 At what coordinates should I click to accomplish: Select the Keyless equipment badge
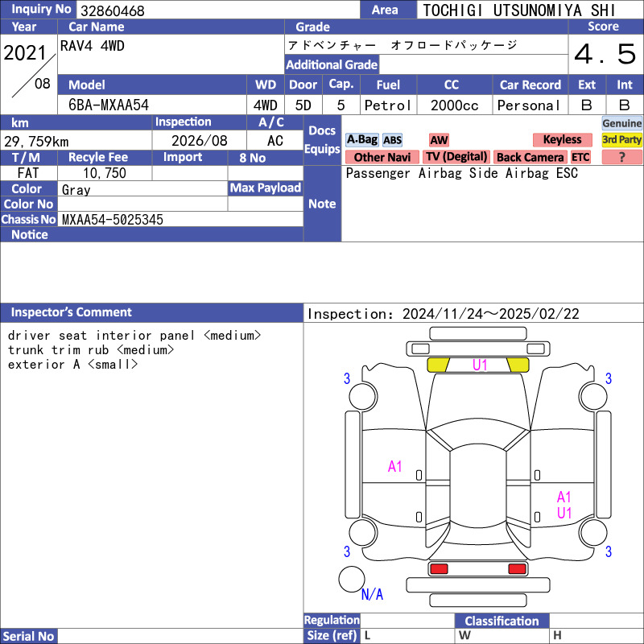[562, 140]
